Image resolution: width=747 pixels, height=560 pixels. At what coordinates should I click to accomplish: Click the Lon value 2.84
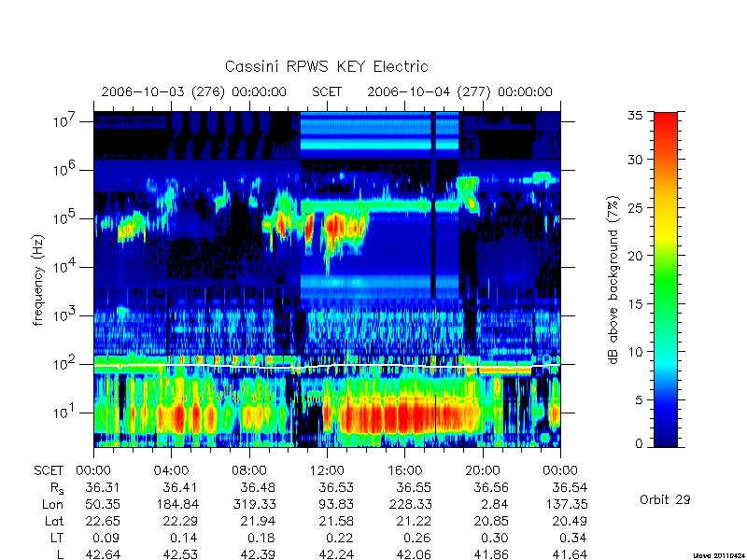click(x=496, y=504)
